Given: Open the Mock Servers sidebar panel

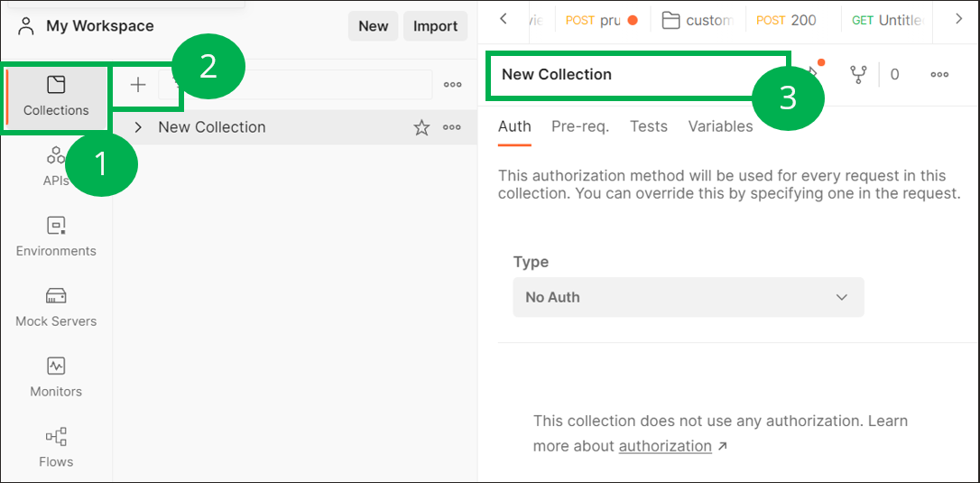Looking at the screenshot, I should [x=56, y=307].
